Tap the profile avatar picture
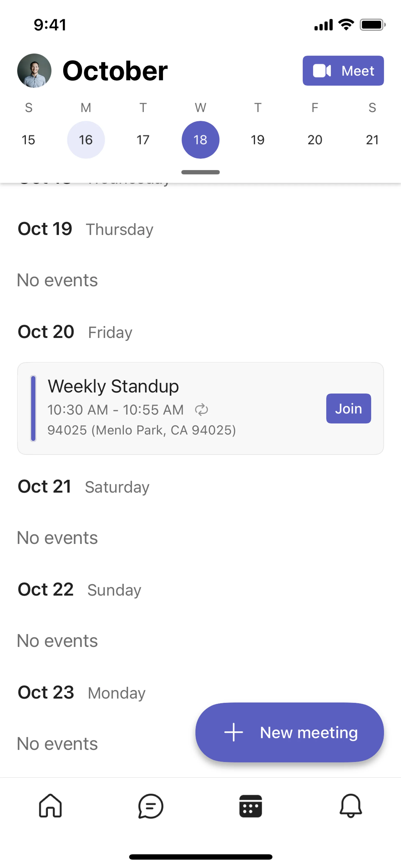Image resolution: width=401 pixels, height=868 pixels. [x=34, y=71]
